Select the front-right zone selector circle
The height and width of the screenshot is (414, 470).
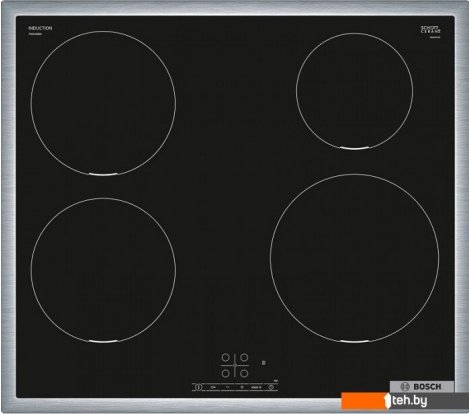tap(244, 373)
